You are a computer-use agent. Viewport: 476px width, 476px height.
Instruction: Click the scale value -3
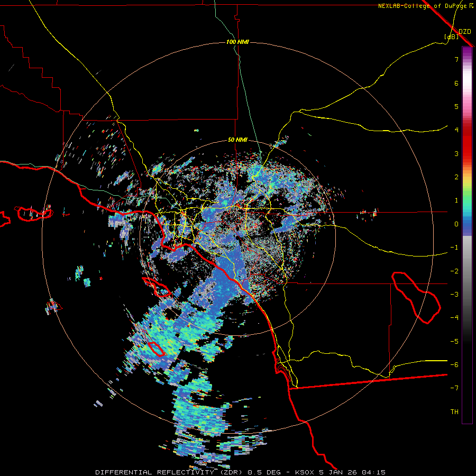point(454,295)
